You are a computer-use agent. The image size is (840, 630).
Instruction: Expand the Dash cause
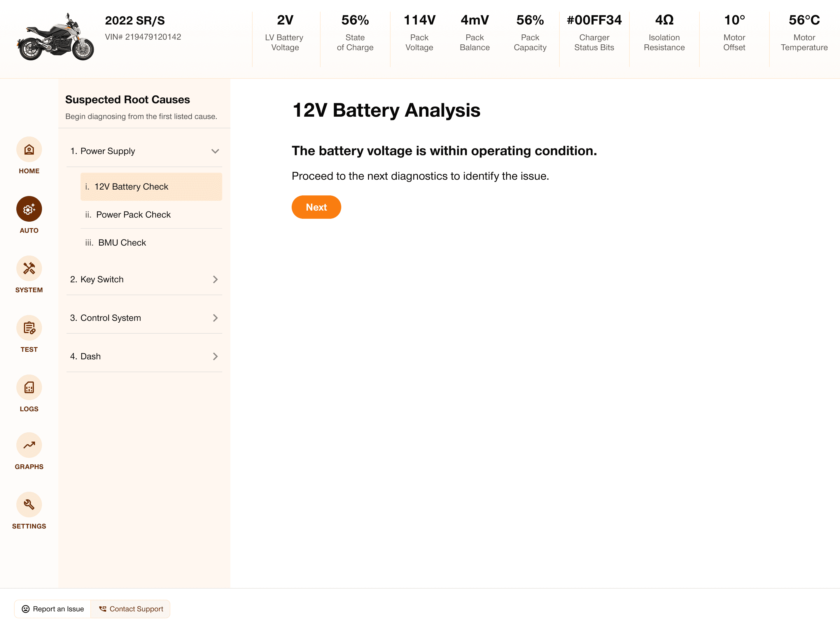tap(215, 356)
